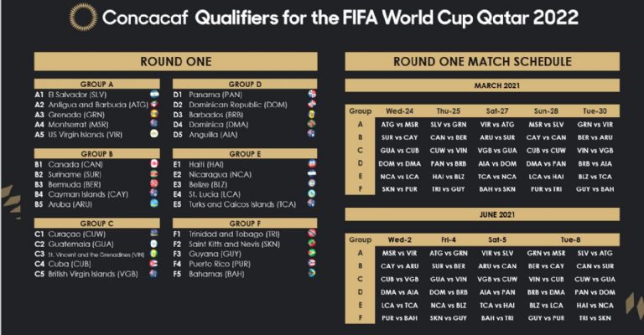
Task: Select the ROUND ONE MATCH SCHEDULE header
Action: coord(481,61)
